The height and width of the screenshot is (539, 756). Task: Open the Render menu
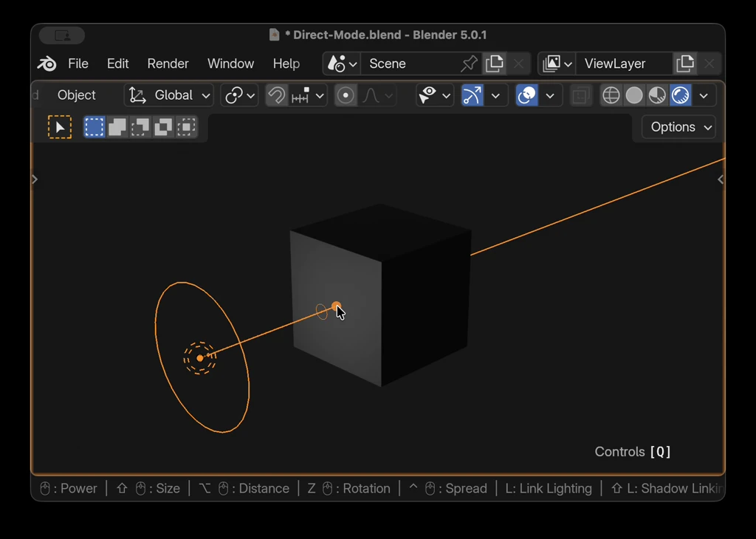[168, 63]
